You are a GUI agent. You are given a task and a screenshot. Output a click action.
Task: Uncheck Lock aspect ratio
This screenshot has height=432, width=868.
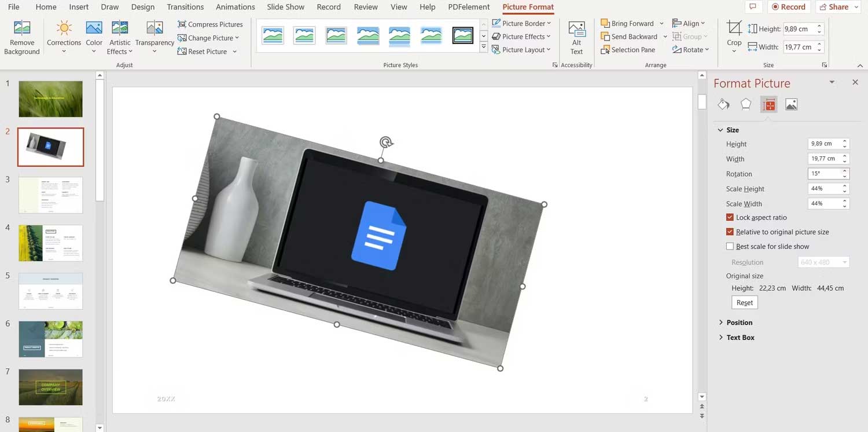[730, 217]
